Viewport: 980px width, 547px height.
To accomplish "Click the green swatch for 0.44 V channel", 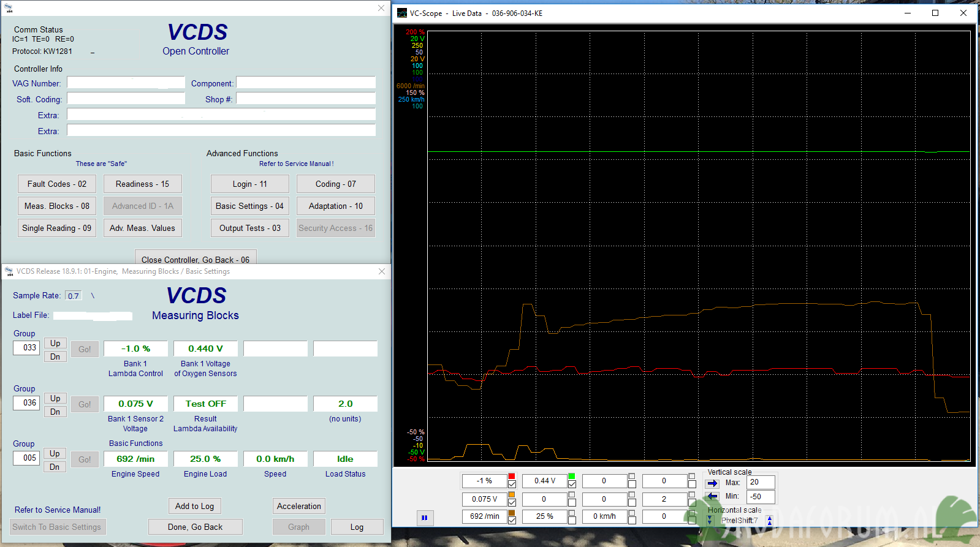I will [572, 476].
